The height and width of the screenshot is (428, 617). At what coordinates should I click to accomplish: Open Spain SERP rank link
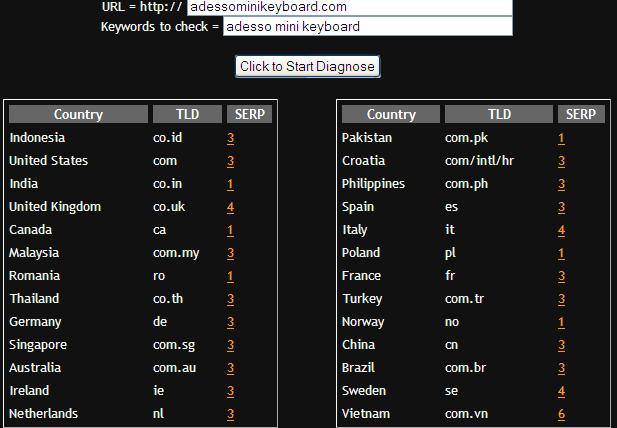(562, 207)
